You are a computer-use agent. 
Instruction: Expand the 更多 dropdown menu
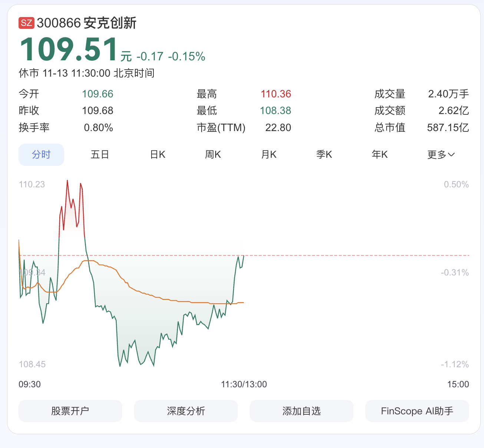[441, 154]
